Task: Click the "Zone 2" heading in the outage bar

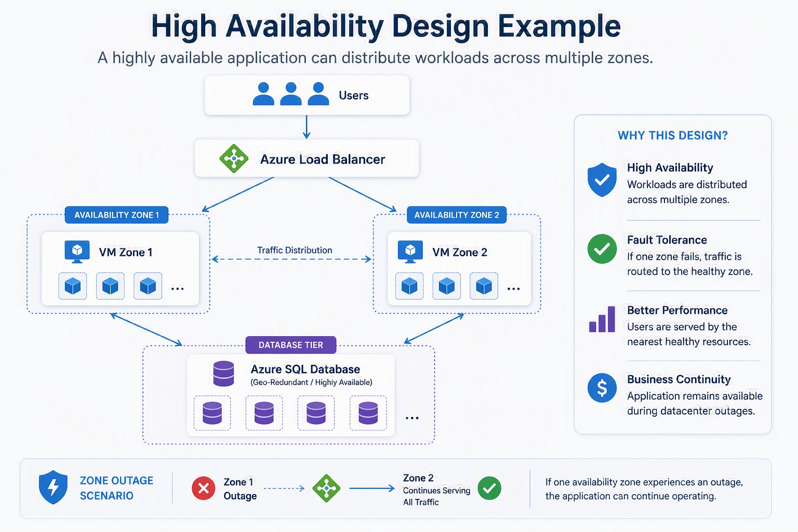Action: pos(418,478)
